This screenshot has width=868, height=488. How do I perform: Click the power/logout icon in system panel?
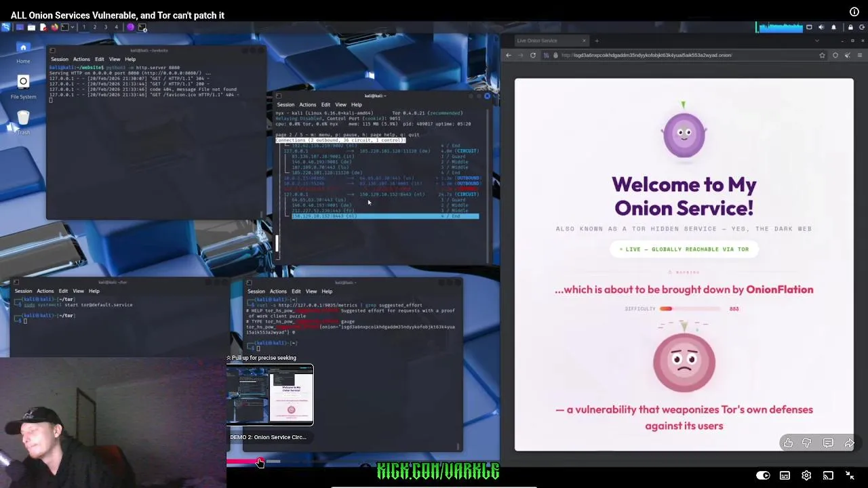tap(862, 27)
